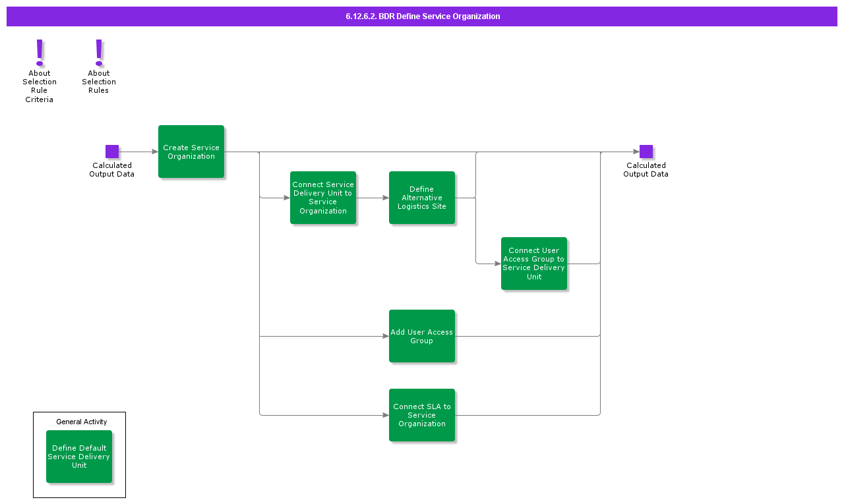Click the purple start square before Create Service Organization
The image size is (844, 504).
[x=112, y=152]
